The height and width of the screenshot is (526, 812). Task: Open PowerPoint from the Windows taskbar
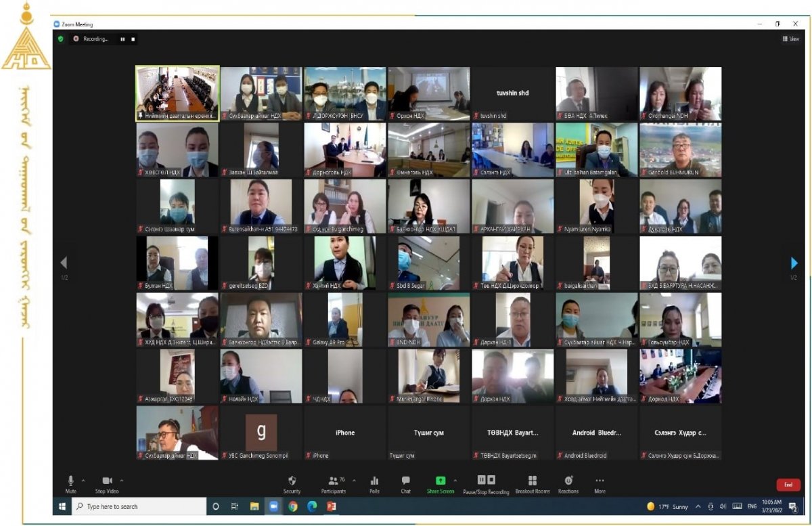coord(332,506)
